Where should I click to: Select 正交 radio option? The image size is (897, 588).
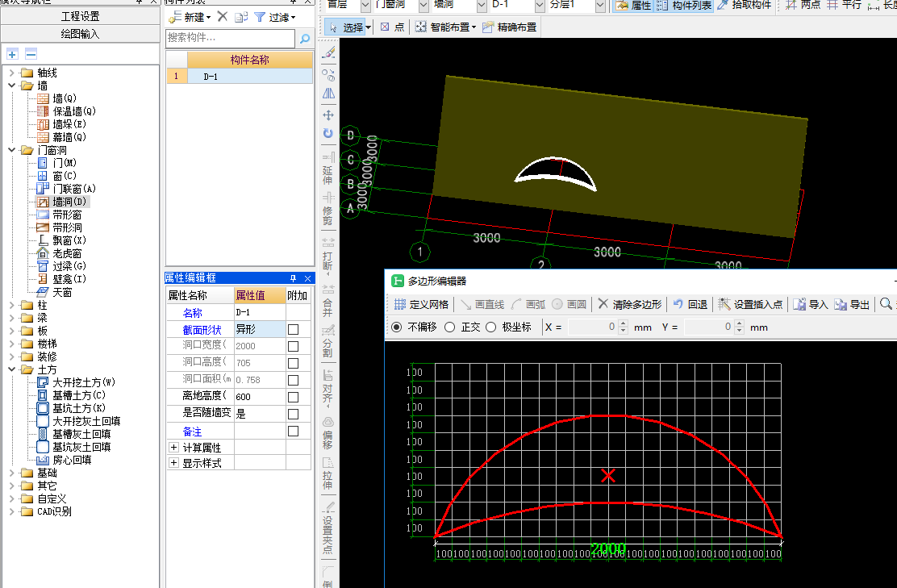pos(449,327)
